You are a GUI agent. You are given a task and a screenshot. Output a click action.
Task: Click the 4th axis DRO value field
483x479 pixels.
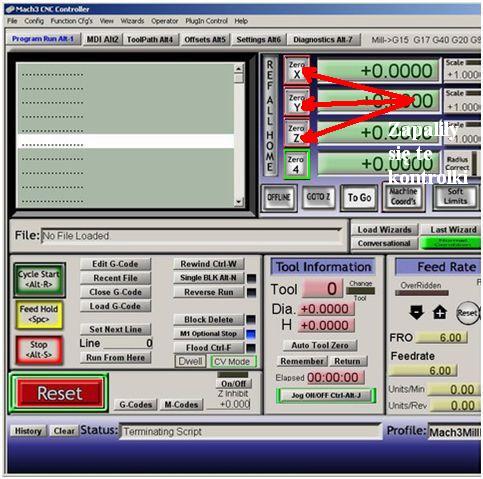[x=378, y=164]
